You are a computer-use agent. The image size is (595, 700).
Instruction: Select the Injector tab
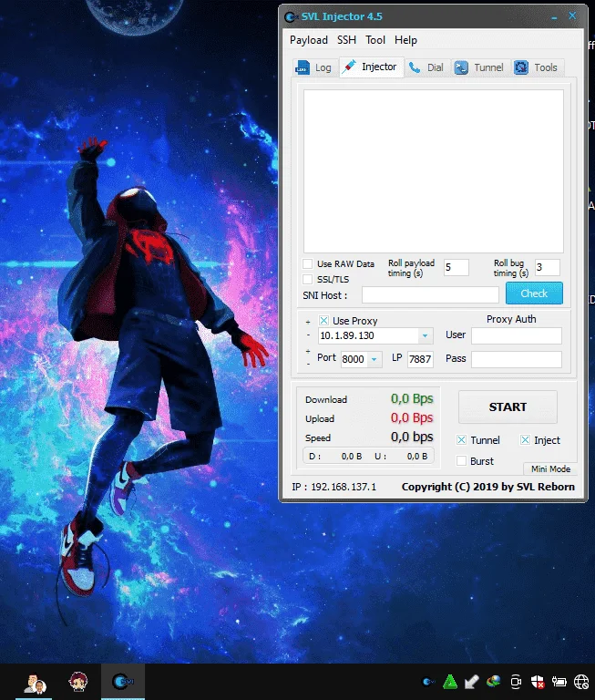[x=372, y=67]
